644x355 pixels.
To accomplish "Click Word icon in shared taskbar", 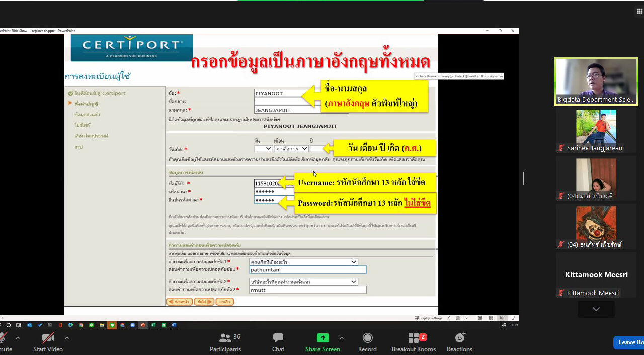I will click(174, 325).
